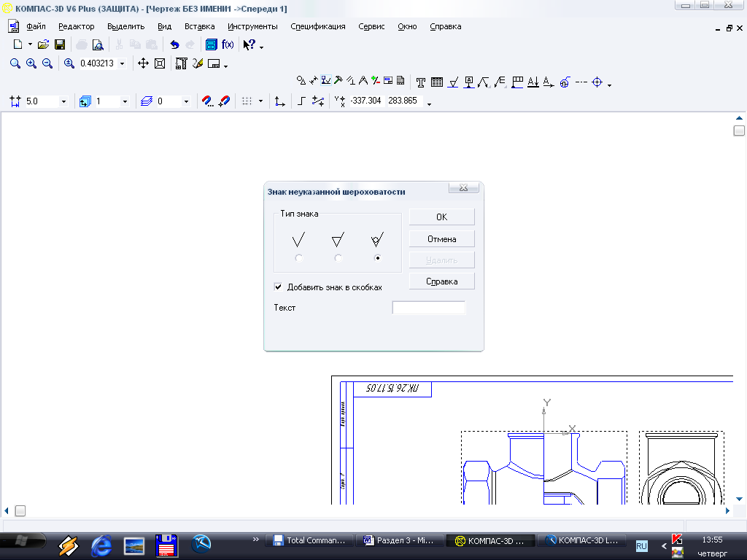The image size is (747, 560).
Task: Open the editing tools hammer icon
Action: 338,80
